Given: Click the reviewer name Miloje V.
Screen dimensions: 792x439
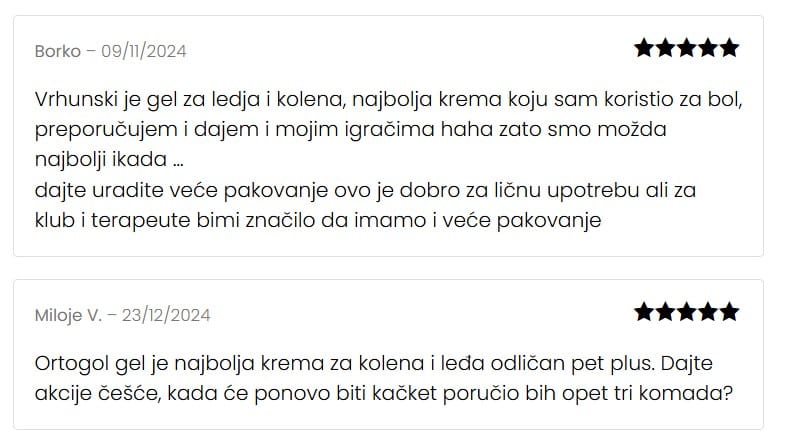Looking at the screenshot, I should click(x=68, y=315).
